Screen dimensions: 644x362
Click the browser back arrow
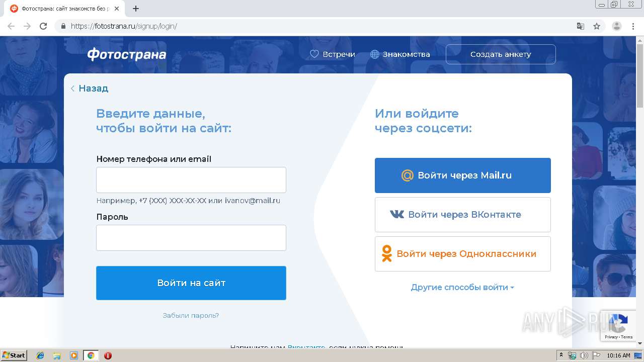pyautogui.click(x=11, y=26)
